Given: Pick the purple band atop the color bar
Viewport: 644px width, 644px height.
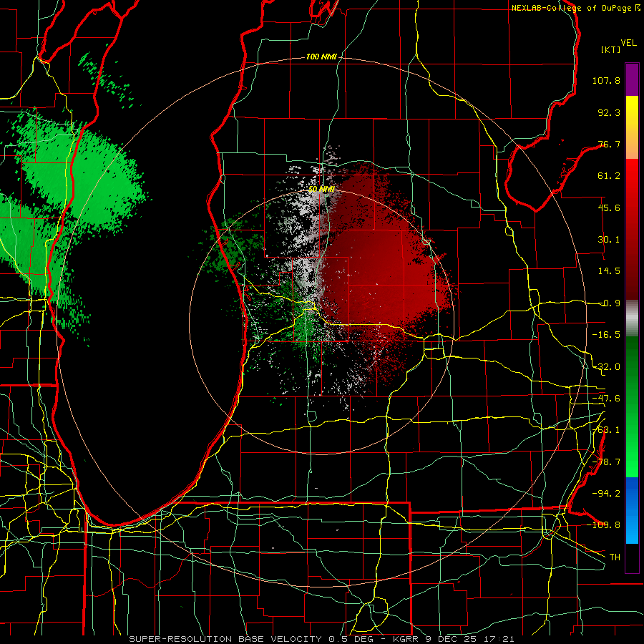Looking at the screenshot, I should coord(632,80).
